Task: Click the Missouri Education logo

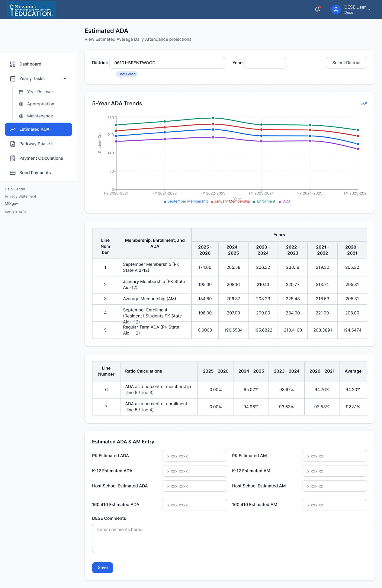Action: click(31, 9)
